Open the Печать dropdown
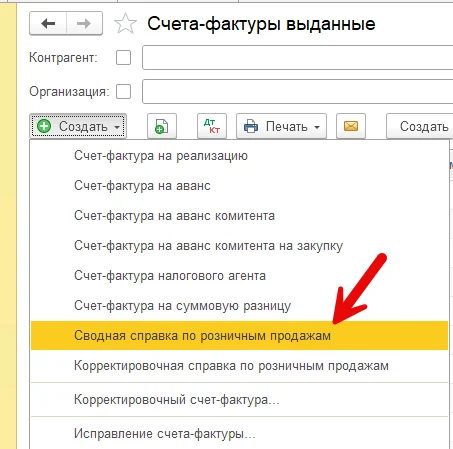 click(281, 126)
